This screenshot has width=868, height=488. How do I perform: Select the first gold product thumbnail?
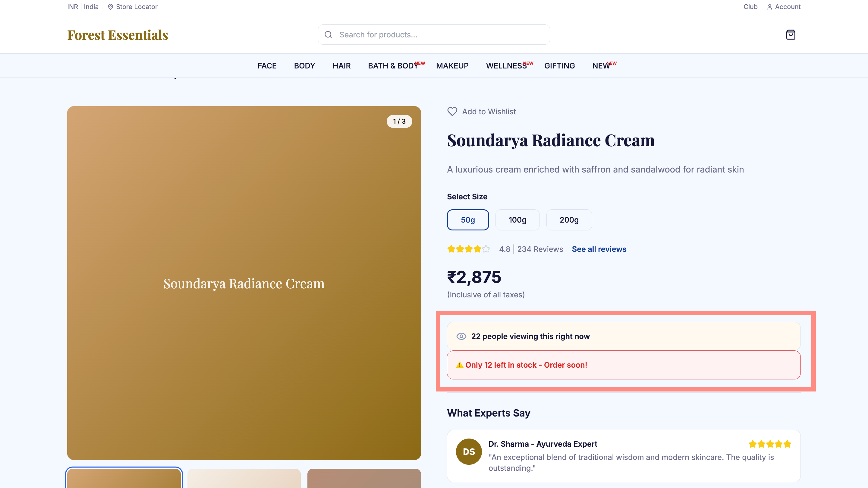click(x=124, y=478)
